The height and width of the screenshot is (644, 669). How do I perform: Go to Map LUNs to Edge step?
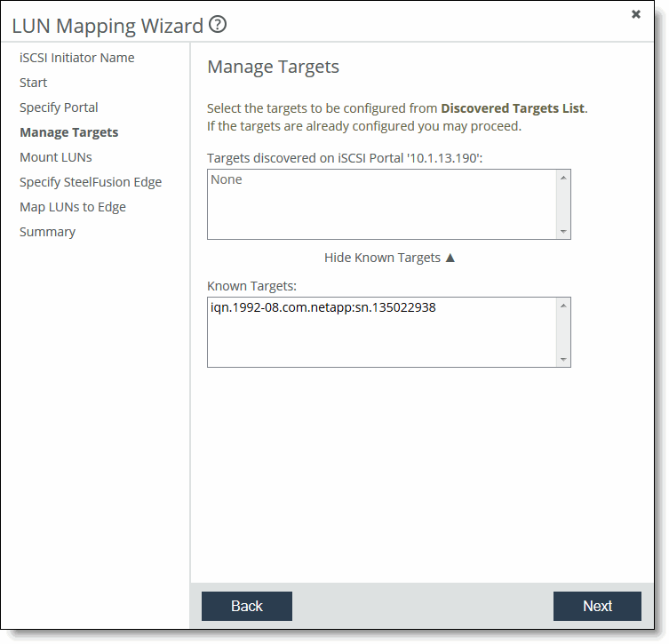click(x=73, y=207)
